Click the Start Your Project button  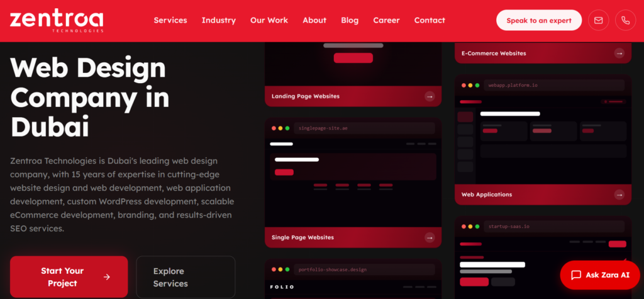69,277
